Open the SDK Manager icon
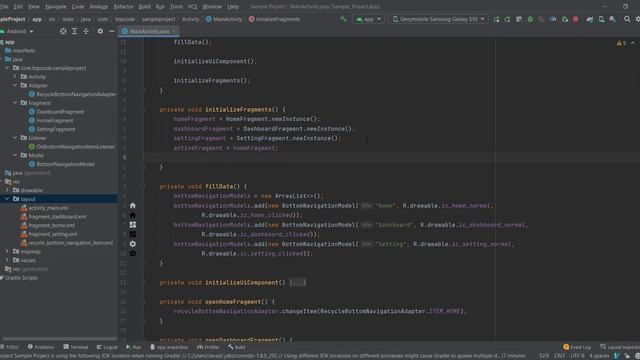This screenshot has height=360, width=640. pos(613,19)
